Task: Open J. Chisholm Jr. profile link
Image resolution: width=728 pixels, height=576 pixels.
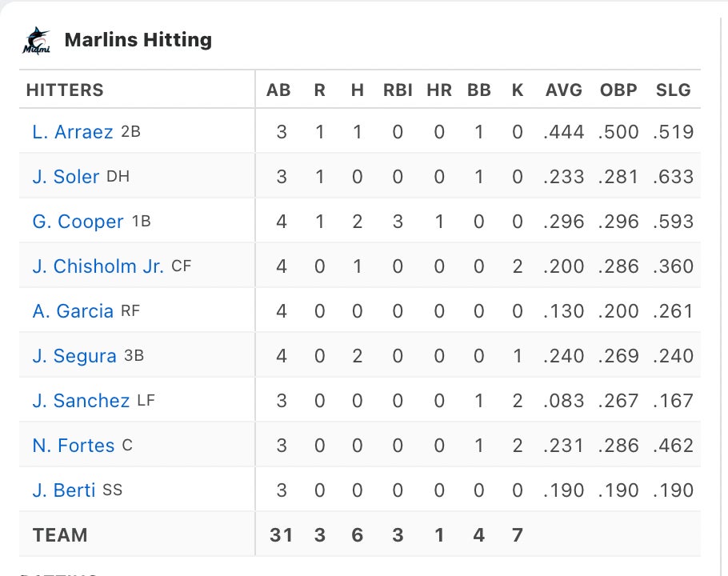Action: click(98, 266)
